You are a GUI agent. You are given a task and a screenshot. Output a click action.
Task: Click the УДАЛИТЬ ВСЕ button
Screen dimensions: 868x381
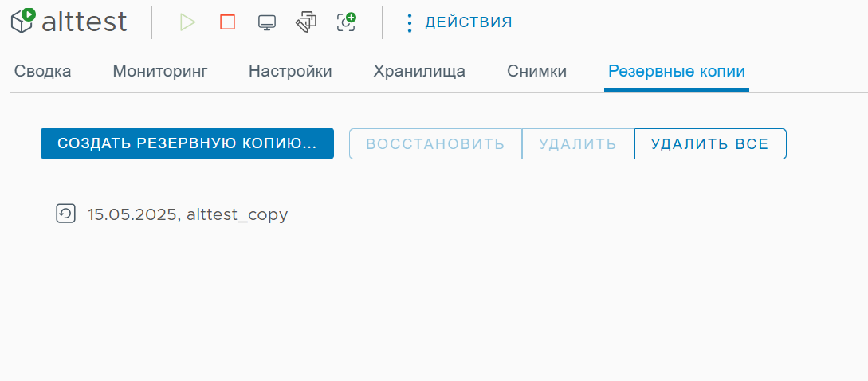click(710, 144)
